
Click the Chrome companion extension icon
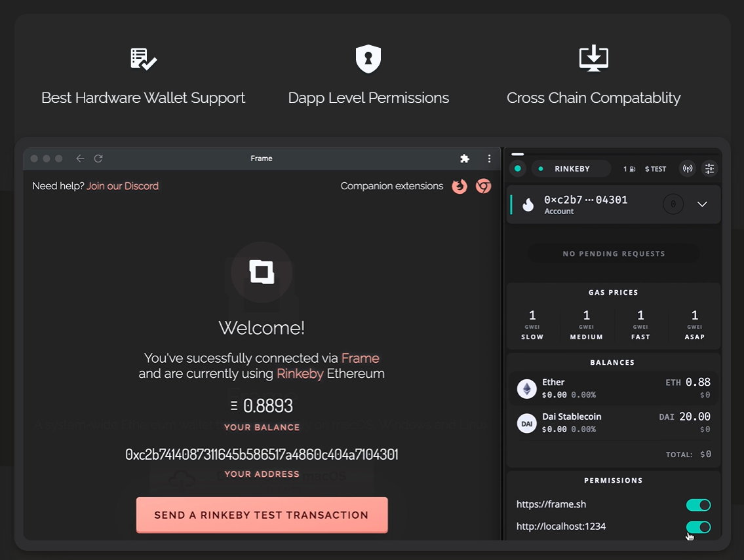pyautogui.click(x=484, y=187)
